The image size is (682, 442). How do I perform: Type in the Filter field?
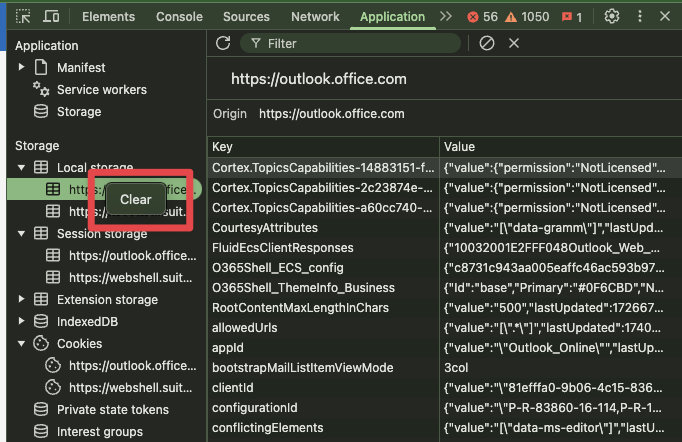coord(360,44)
